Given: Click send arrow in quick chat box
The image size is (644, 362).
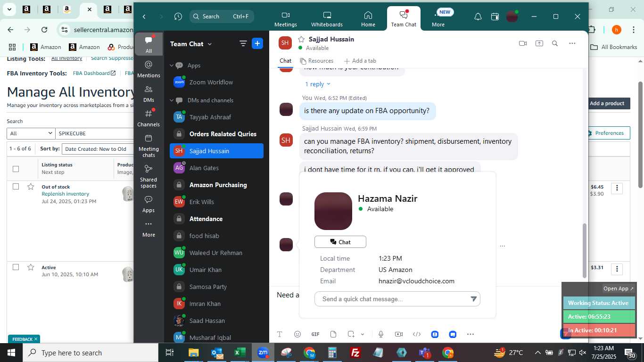Looking at the screenshot, I should click(x=473, y=299).
